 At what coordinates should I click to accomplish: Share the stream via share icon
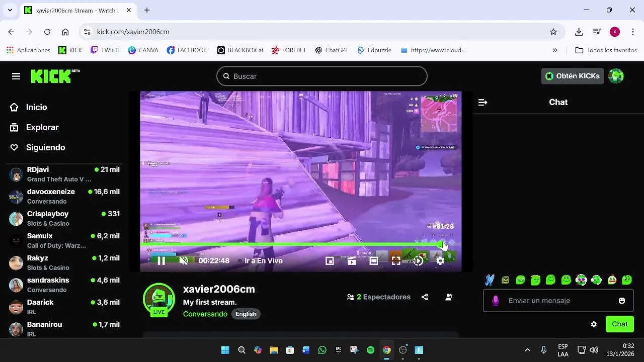pyautogui.click(x=425, y=297)
